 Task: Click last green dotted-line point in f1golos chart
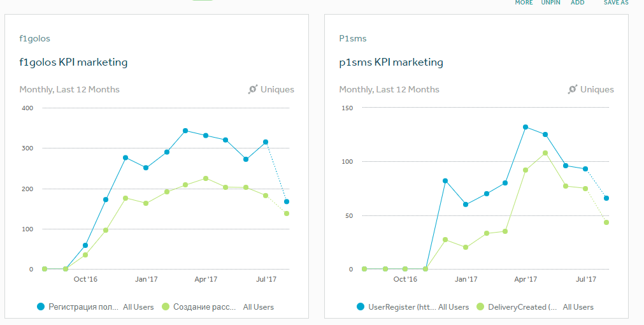coord(287,213)
